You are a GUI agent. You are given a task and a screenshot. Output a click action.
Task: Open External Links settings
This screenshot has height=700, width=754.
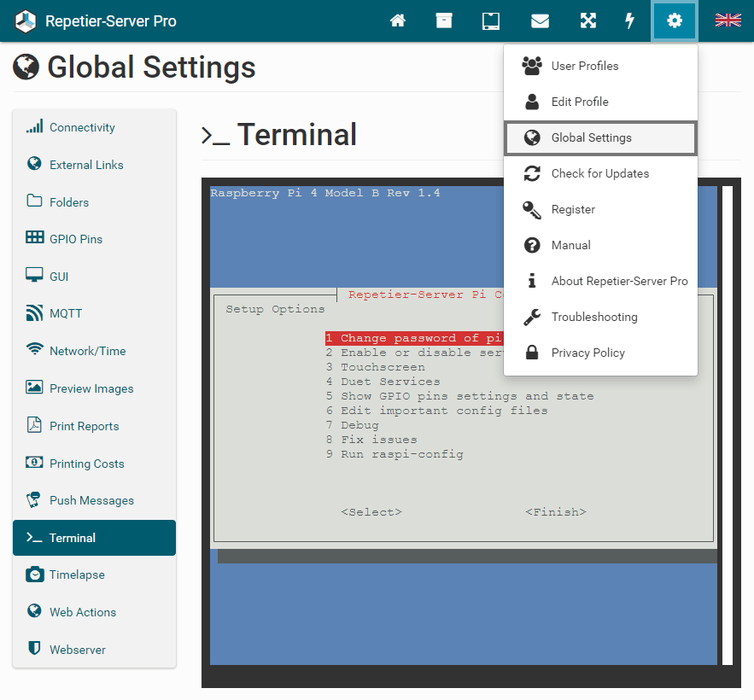coord(94,165)
